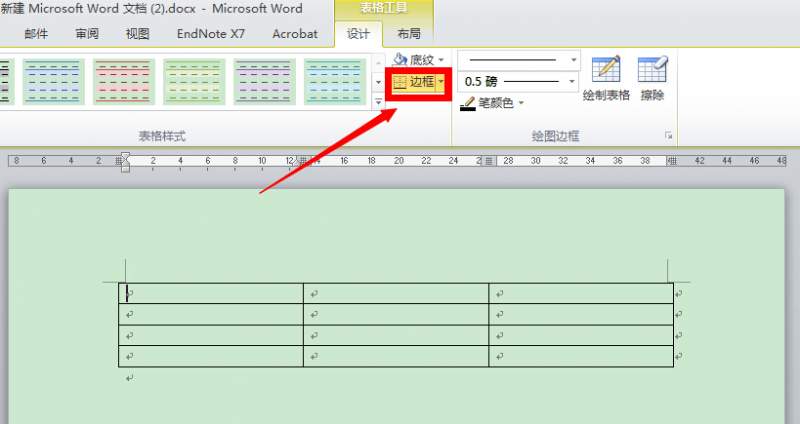Image resolution: width=800 pixels, height=424 pixels.
Task: Apply the blue dashed table style
Action: pos(54,82)
